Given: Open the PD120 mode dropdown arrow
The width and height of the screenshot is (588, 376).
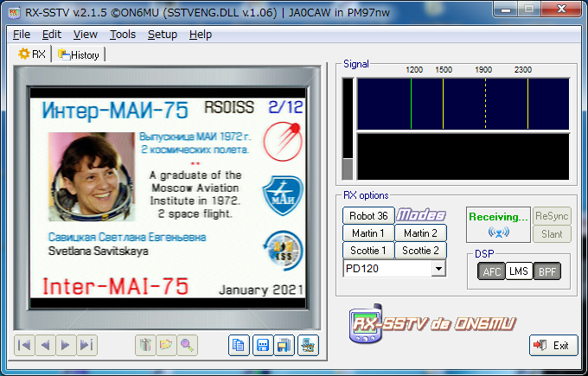Looking at the screenshot, I should tap(438, 269).
